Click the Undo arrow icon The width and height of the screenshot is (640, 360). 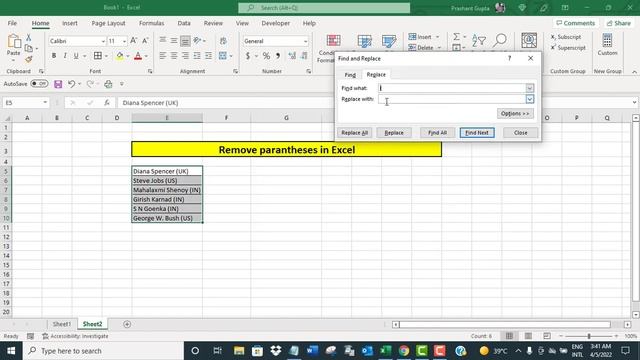pos(71,84)
